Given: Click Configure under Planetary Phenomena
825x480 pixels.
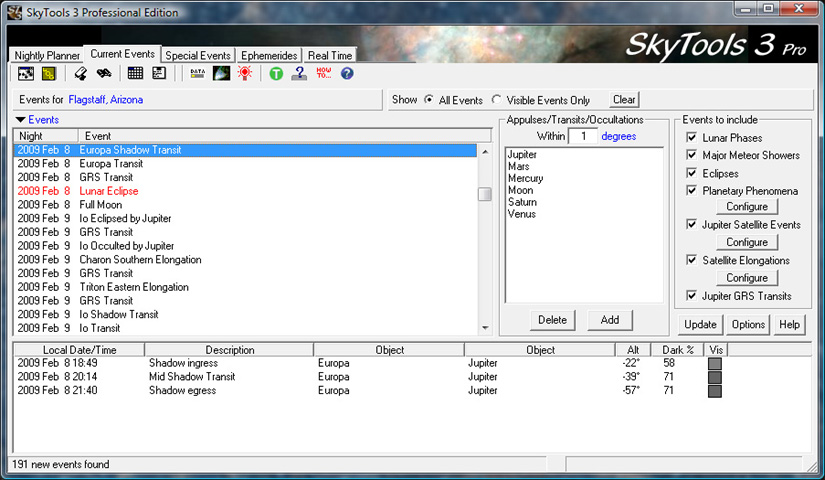Looking at the screenshot, I should [747, 206].
